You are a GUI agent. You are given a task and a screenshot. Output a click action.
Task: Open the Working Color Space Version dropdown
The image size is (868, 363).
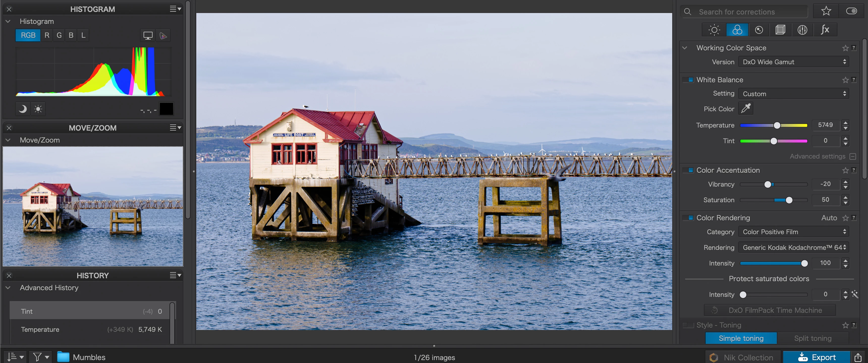[793, 62]
